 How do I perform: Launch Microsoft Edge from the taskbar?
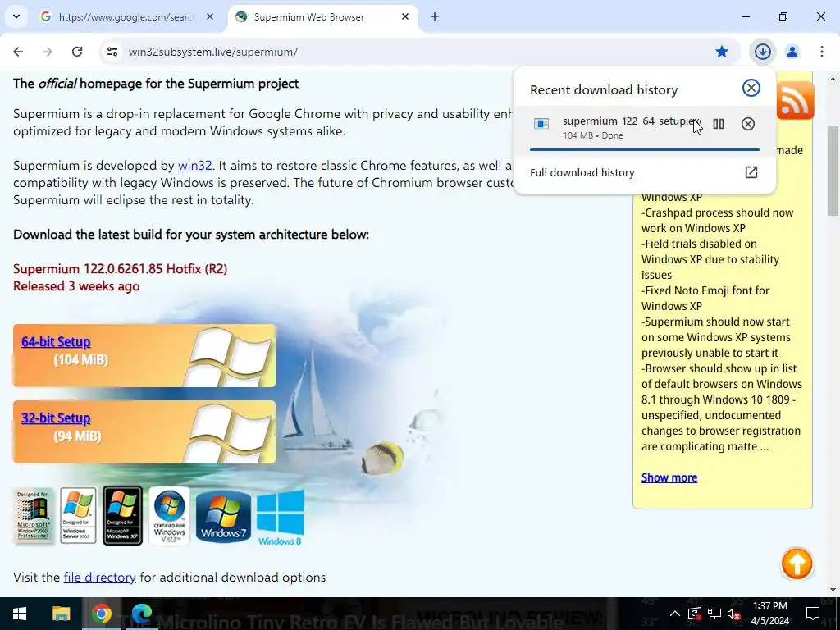point(142,614)
